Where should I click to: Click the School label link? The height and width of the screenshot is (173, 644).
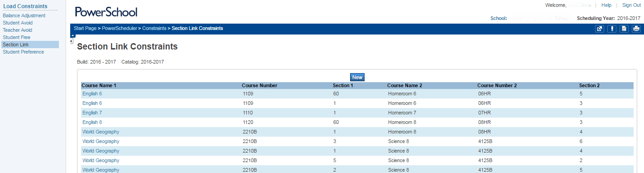pos(499,18)
